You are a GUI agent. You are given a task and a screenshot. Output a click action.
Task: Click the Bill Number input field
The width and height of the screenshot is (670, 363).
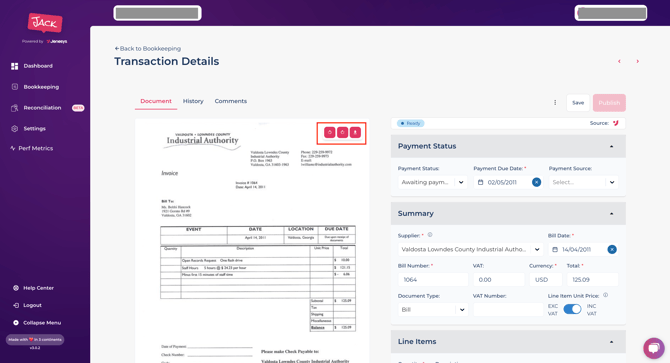click(x=432, y=280)
